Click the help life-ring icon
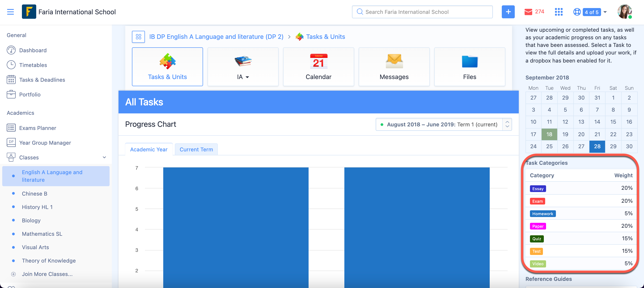This screenshot has height=288, width=644. [x=577, y=12]
